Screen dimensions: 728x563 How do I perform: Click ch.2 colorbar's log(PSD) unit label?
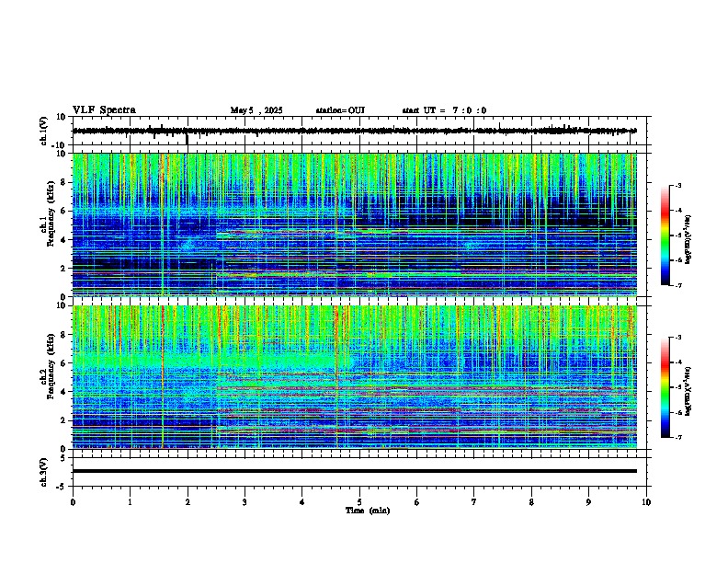click(688, 392)
